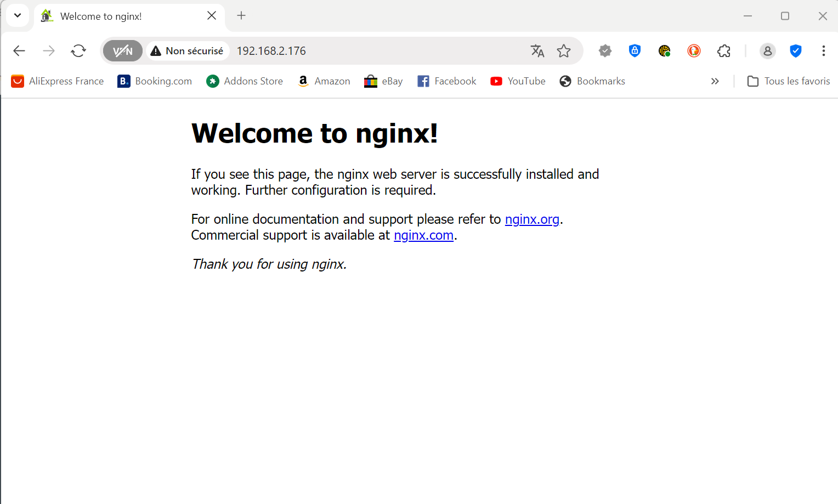
Task: Open the YouTube bookmark
Action: [x=518, y=81]
